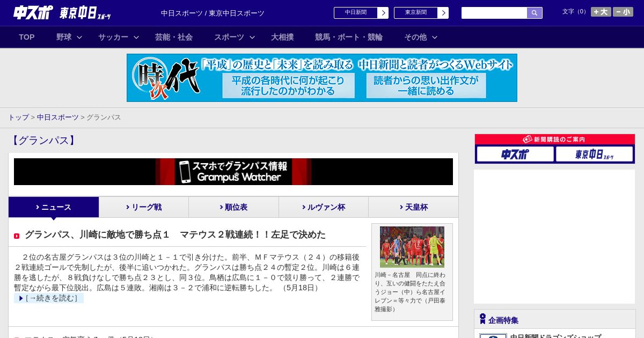Click the 企画特集 ribbon icon
This screenshot has width=644, height=338.
click(x=482, y=319)
